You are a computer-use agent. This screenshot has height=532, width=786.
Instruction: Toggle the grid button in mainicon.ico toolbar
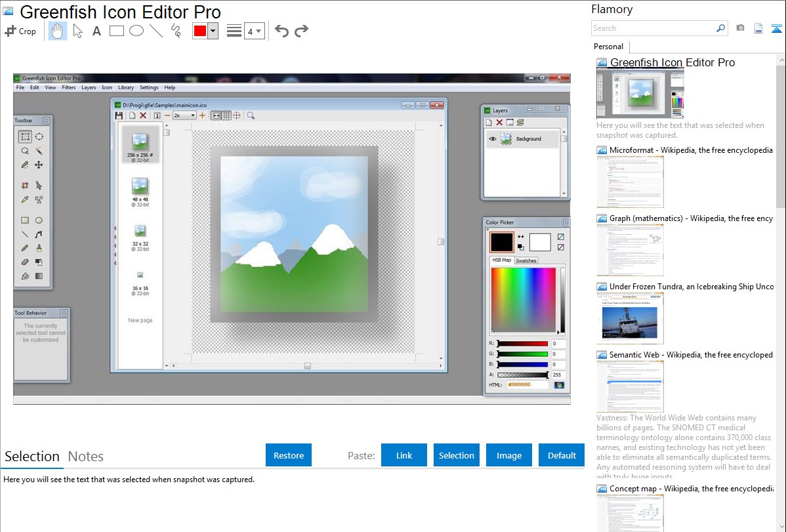pos(226,115)
